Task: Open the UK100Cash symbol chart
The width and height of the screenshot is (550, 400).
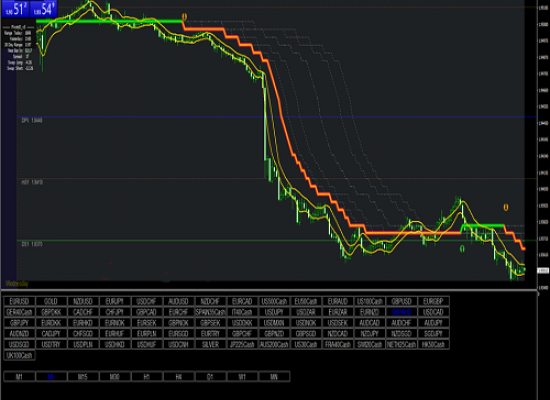Action: pyautogui.click(x=19, y=355)
